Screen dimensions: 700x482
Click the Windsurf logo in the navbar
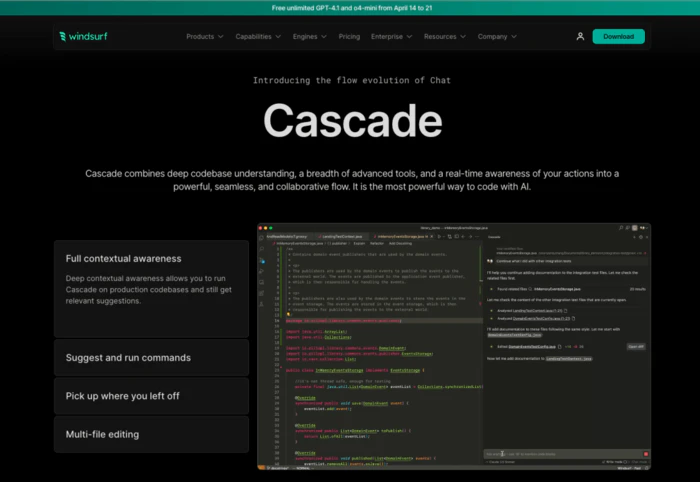(x=83, y=36)
